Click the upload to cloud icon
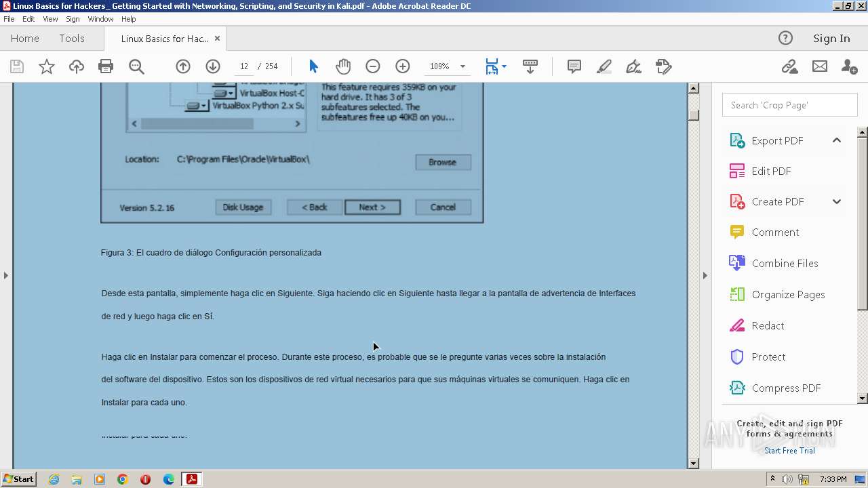This screenshot has height=488, width=868. coord(77,66)
